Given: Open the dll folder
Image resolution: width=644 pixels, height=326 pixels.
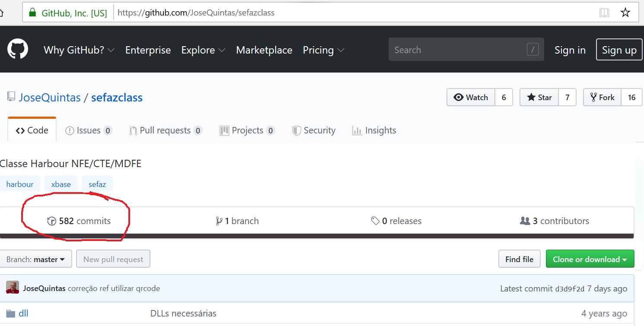Looking at the screenshot, I should (x=23, y=313).
